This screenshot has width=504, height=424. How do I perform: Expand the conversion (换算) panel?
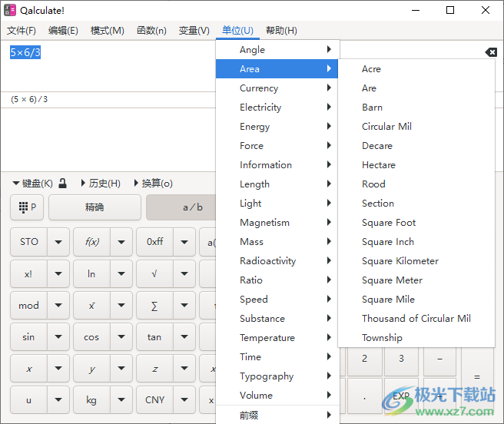[x=154, y=184]
